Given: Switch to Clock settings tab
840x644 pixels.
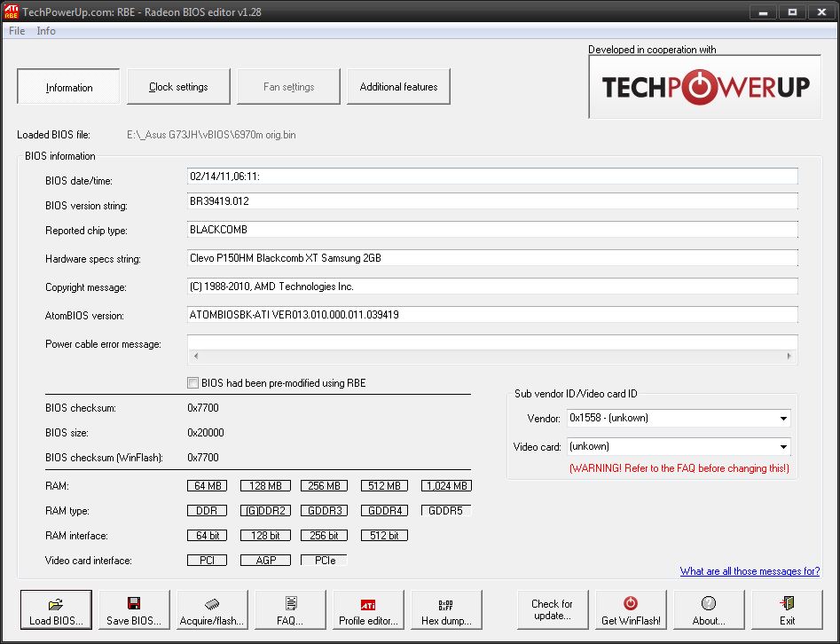Looking at the screenshot, I should point(178,86).
